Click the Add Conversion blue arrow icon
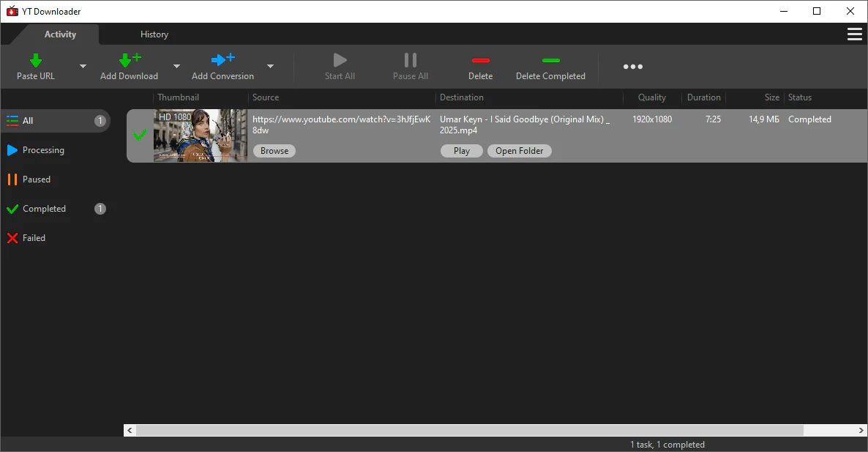868x452 pixels. [x=222, y=60]
